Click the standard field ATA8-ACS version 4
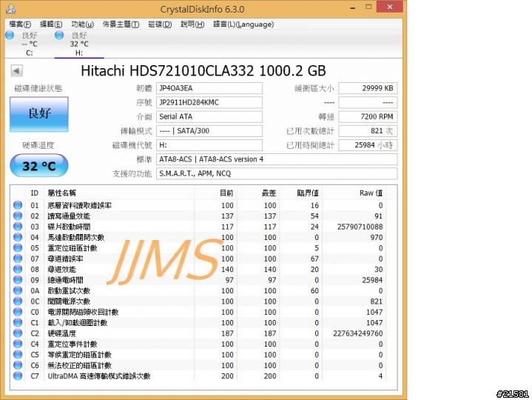 [x=277, y=159]
